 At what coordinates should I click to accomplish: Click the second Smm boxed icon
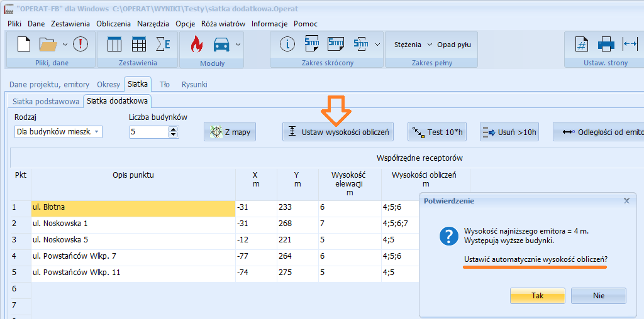coord(336,45)
